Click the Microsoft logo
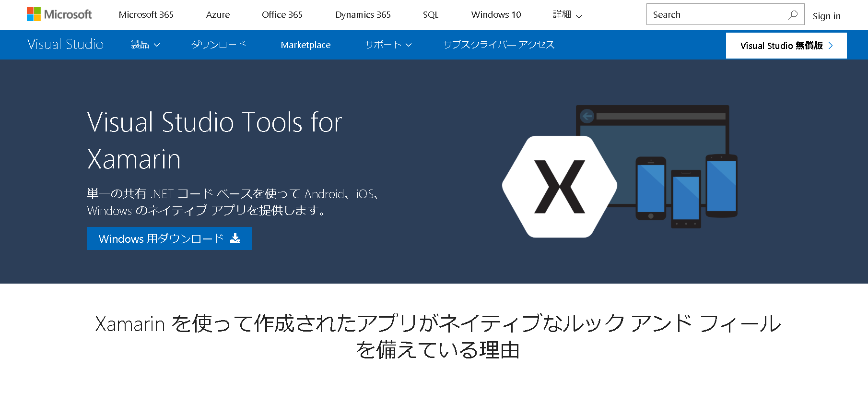This screenshot has height=405, width=868. point(59,14)
